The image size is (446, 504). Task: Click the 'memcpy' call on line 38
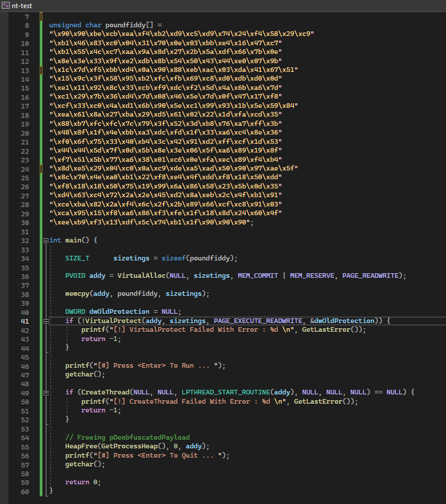click(x=77, y=293)
